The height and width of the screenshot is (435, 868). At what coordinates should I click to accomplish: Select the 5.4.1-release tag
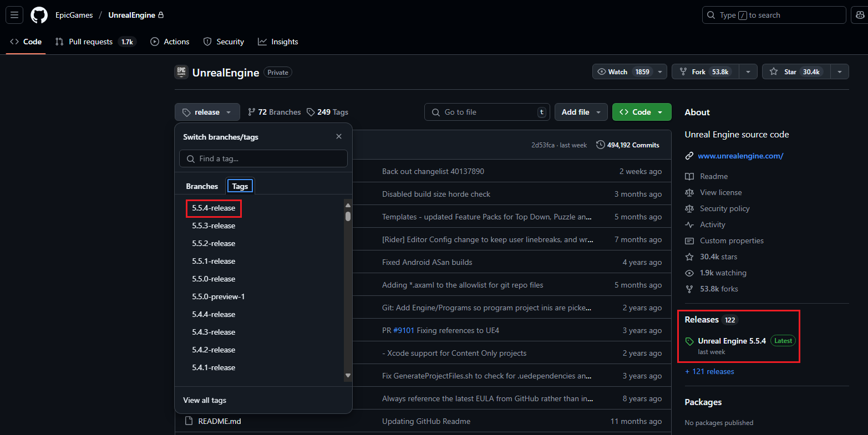pos(214,367)
